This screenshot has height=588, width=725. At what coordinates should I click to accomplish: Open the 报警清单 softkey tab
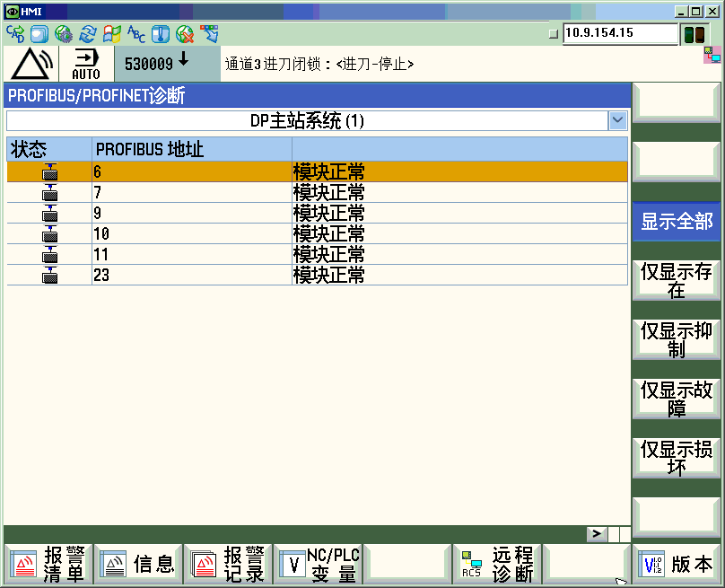pos(48,564)
